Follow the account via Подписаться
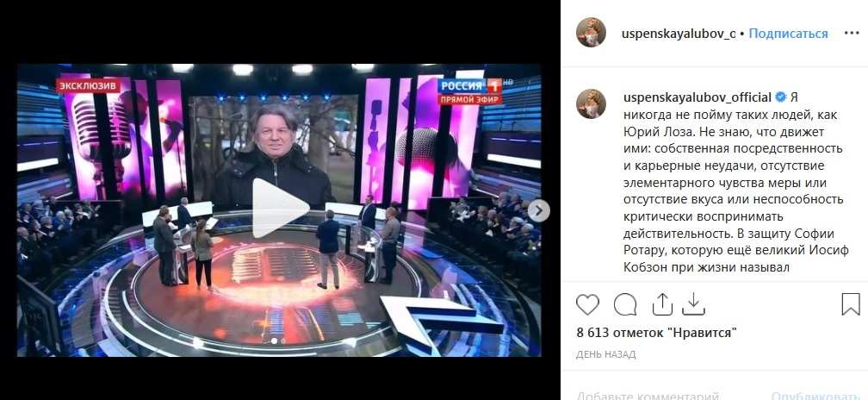Image resolution: width=868 pixels, height=400 pixels. click(788, 34)
